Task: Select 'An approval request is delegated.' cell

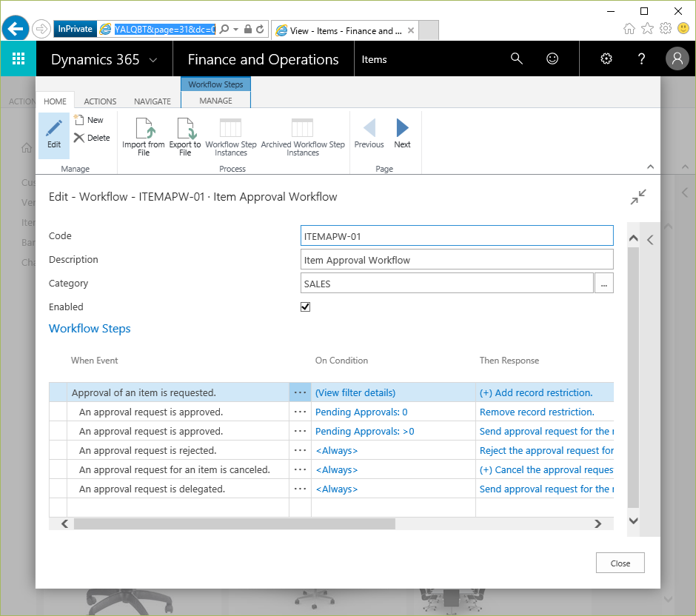Action: (178, 489)
